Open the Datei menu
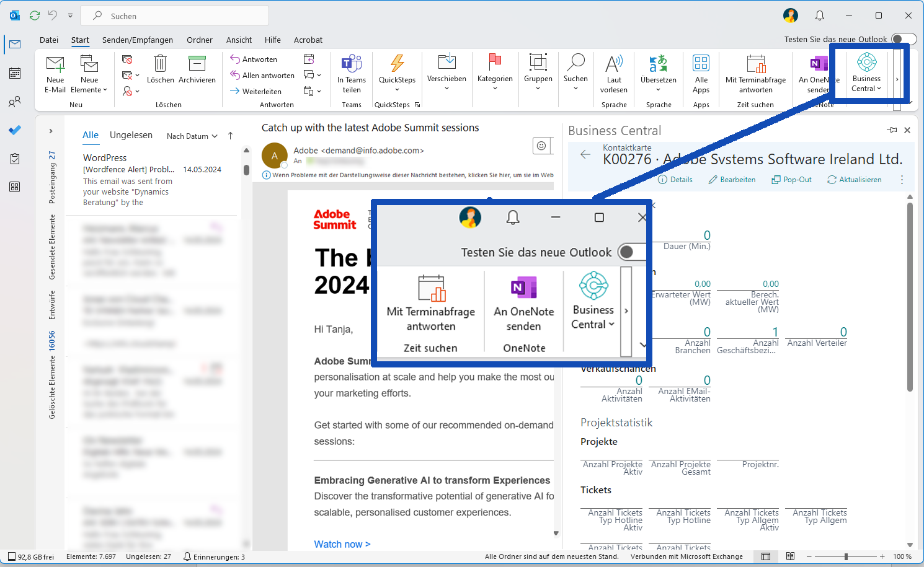The image size is (924, 567). pyautogui.click(x=49, y=40)
